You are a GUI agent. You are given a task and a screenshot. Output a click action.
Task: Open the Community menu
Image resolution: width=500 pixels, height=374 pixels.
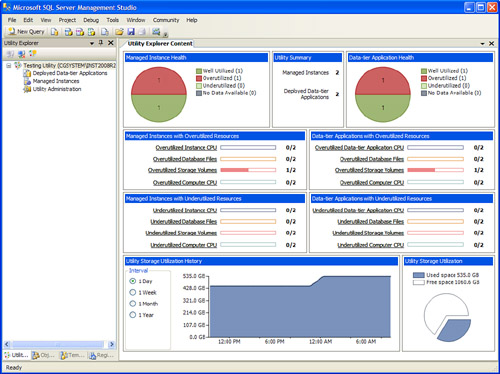[x=166, y=20]
